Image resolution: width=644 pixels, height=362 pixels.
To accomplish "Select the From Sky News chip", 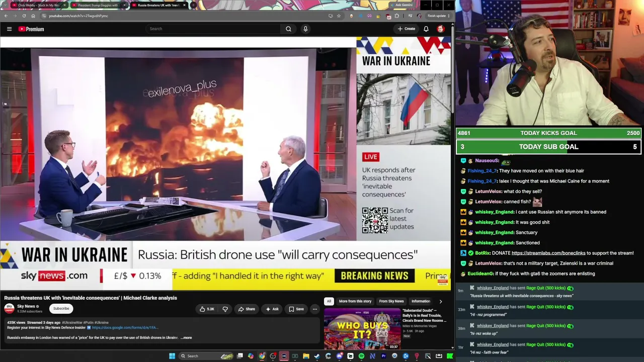I will click(391, 301).
